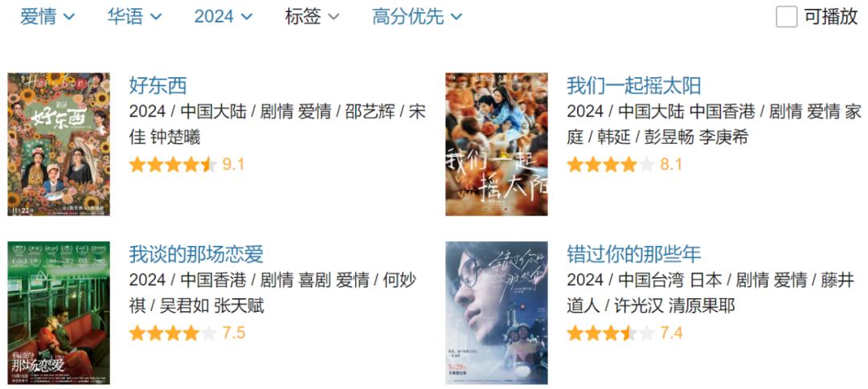868x389 pixels.
Task: Click the 我们一起摇太阳 poster thumbnail
Action: [497, 145]
